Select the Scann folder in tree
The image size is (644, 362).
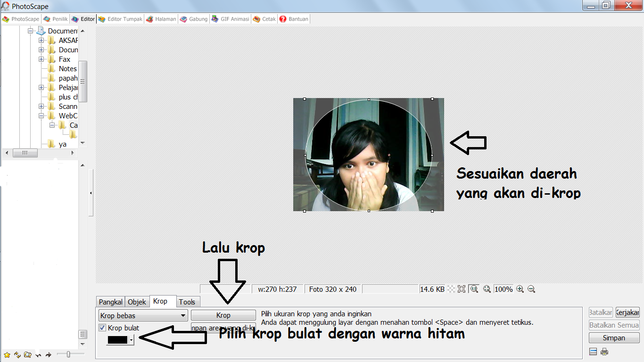(x=67, y=107)
